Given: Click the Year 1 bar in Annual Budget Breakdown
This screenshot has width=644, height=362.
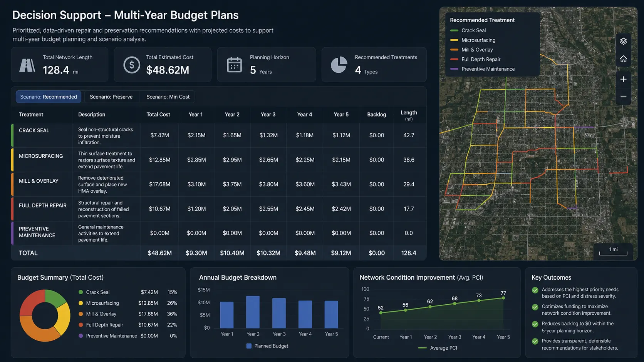Looking at the screenshot, I should [226, 315].
